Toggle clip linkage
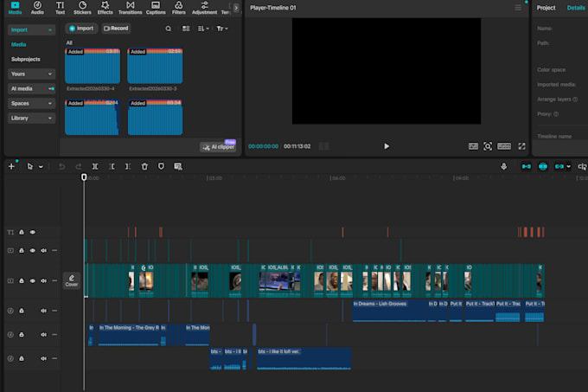The height and width of the screenshot is (392, 588). pyautogui.click(x=559, y=166)
